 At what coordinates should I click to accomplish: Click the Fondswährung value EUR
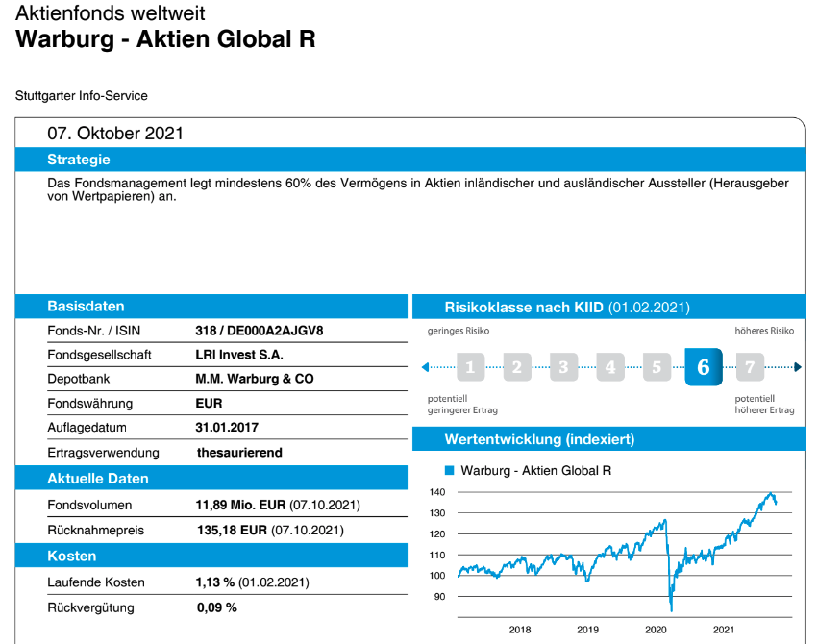point(209,403)
